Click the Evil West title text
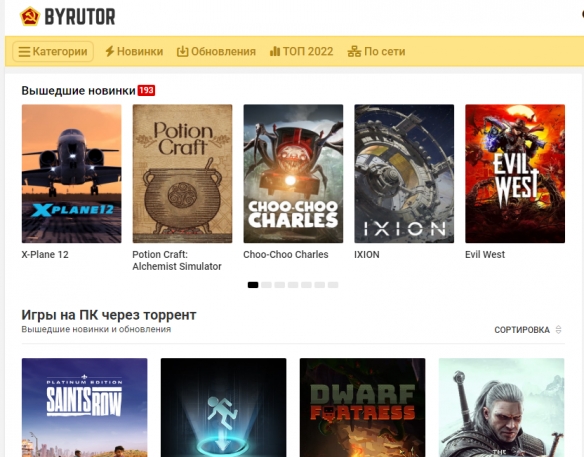 [x=485, y=254]
